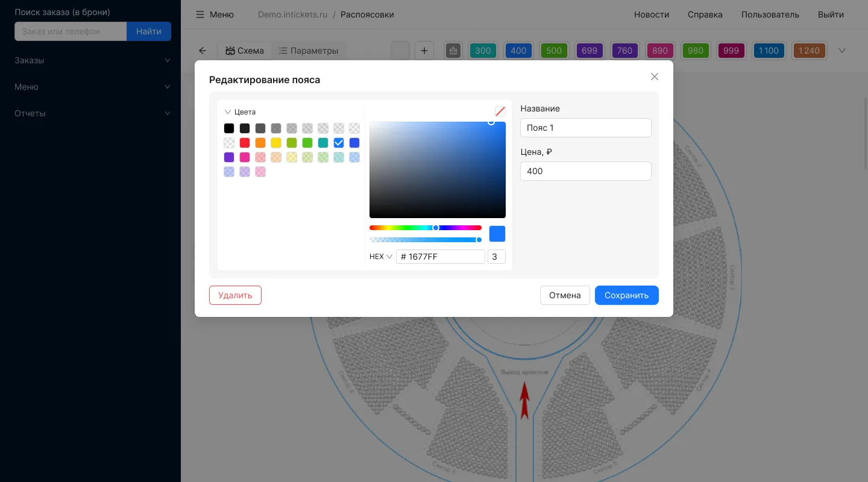This screenshot has width=868, height=482.
Task: Open the HEX color format dropdown
Action: point(381,257)
